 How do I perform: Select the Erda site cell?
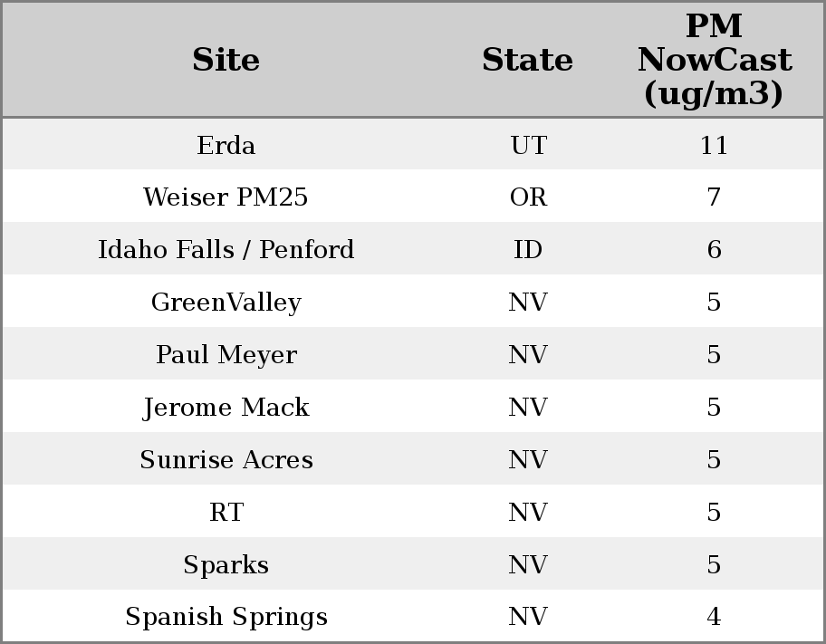tap(226, 145)
